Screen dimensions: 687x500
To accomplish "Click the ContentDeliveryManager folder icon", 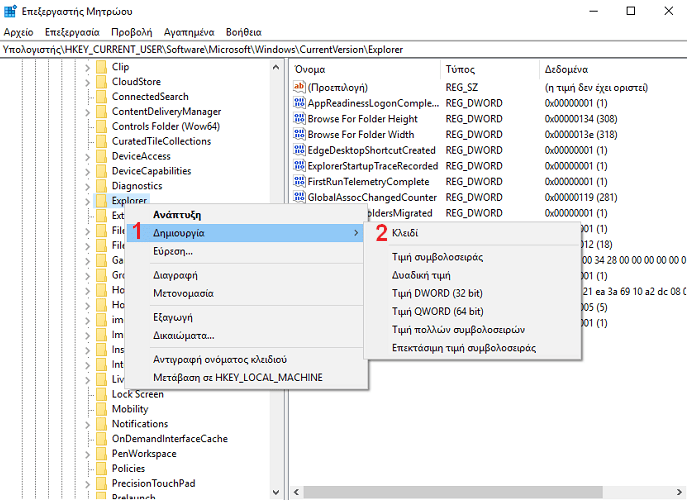I will click(101, 112).
